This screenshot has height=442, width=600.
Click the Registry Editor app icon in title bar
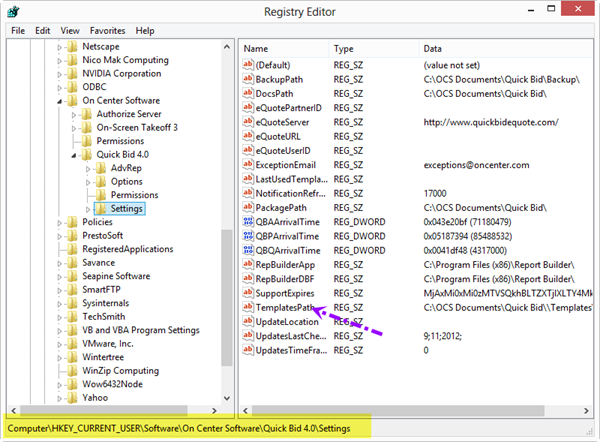[13, 11]
